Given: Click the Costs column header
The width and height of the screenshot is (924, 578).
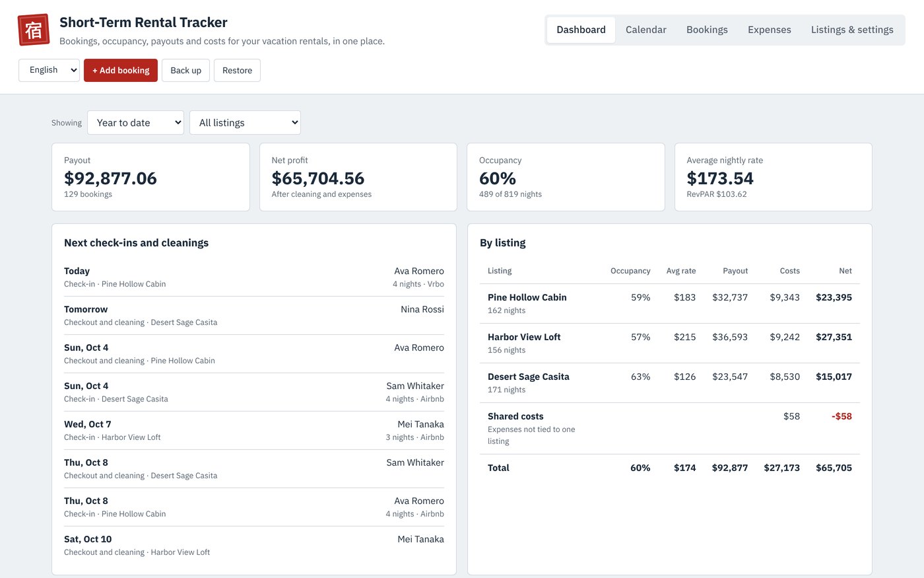Looking at the screenshot, I should click(x=789, y=271).
